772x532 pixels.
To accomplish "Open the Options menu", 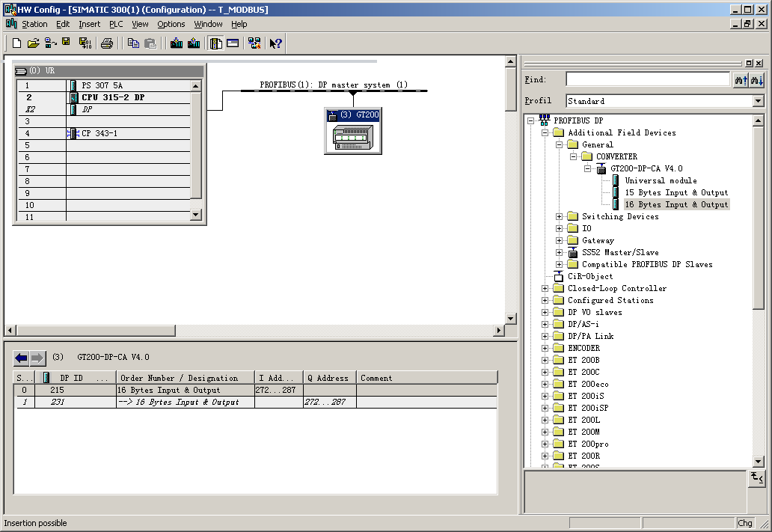I will coord(171,24).
